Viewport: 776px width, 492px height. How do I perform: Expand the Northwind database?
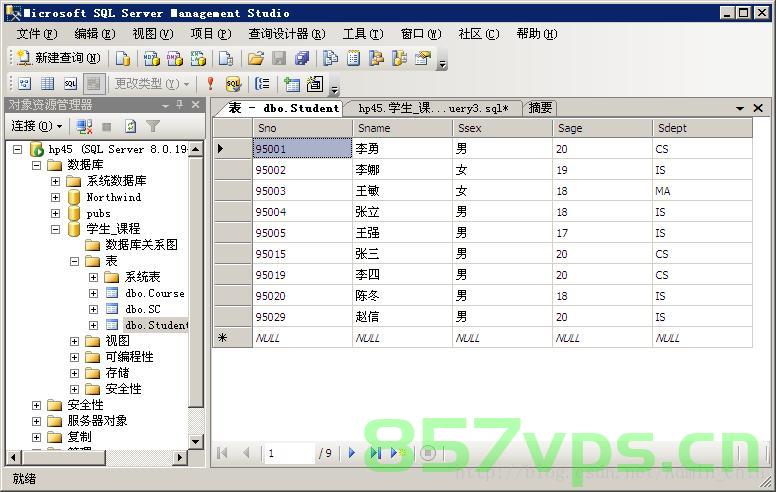(55, 197)
